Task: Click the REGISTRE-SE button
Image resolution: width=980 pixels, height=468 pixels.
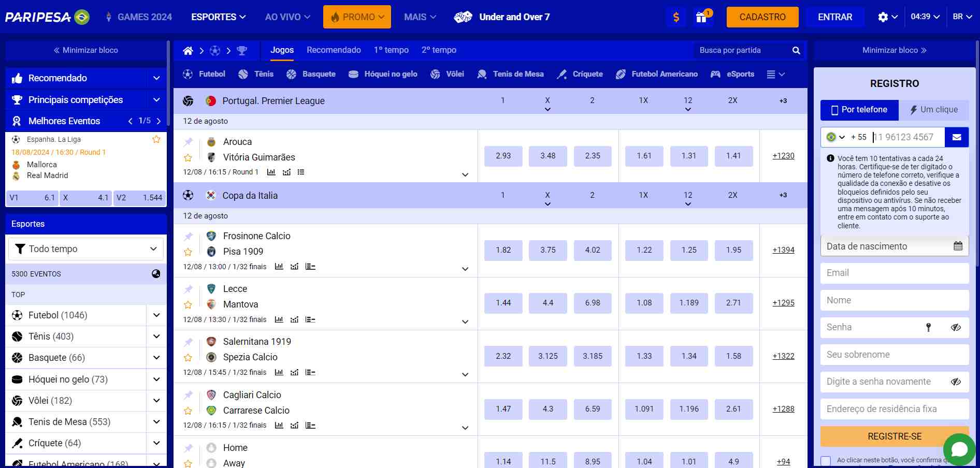Action: (895, 436)
